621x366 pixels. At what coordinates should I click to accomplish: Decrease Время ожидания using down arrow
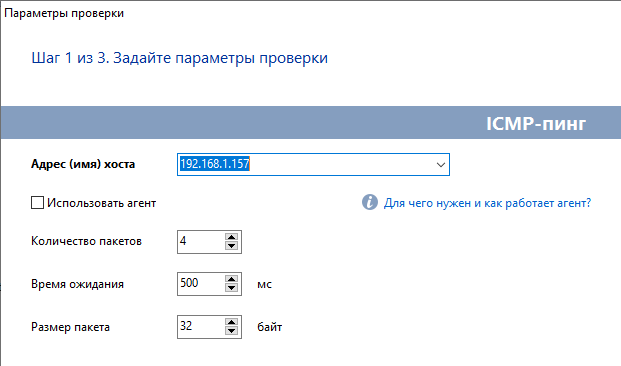click(231, 288)
